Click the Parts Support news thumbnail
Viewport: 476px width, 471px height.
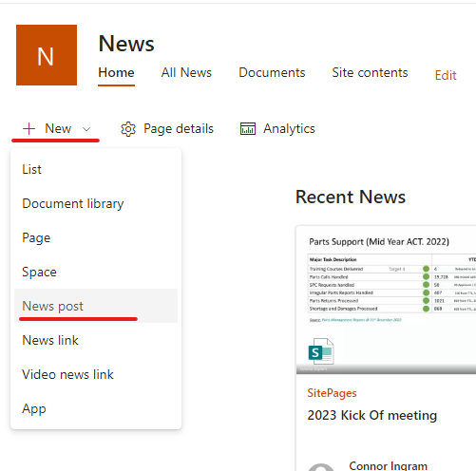click(x=386, y=300)
